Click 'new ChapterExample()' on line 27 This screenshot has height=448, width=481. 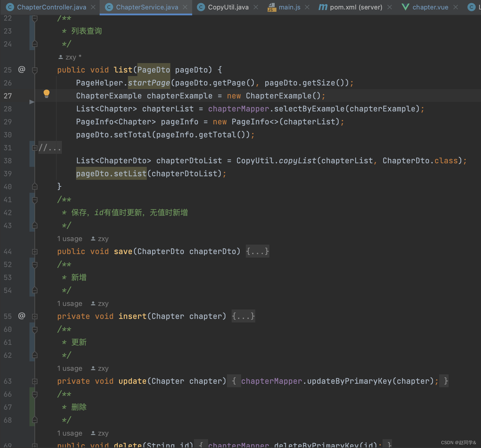pyautogui.click(x=274, y=96)
